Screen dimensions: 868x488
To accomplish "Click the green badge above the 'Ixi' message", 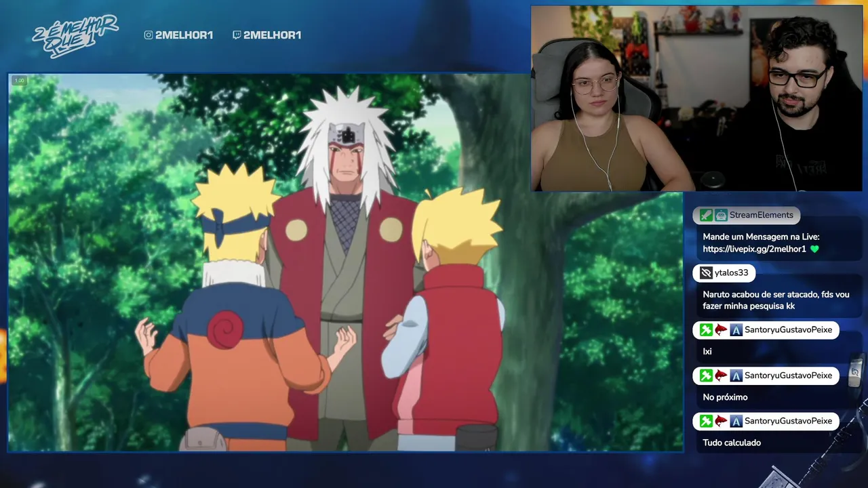I will click(706, 330).
